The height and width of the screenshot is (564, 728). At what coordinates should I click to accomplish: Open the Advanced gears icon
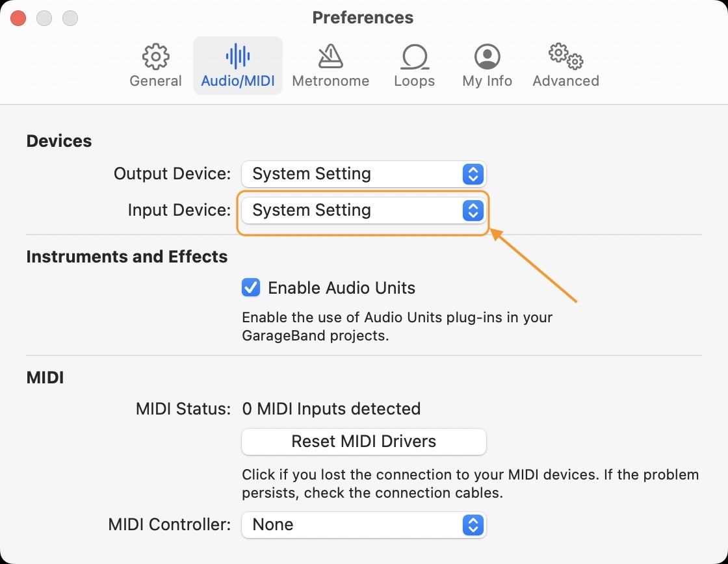tap(565, 57)
